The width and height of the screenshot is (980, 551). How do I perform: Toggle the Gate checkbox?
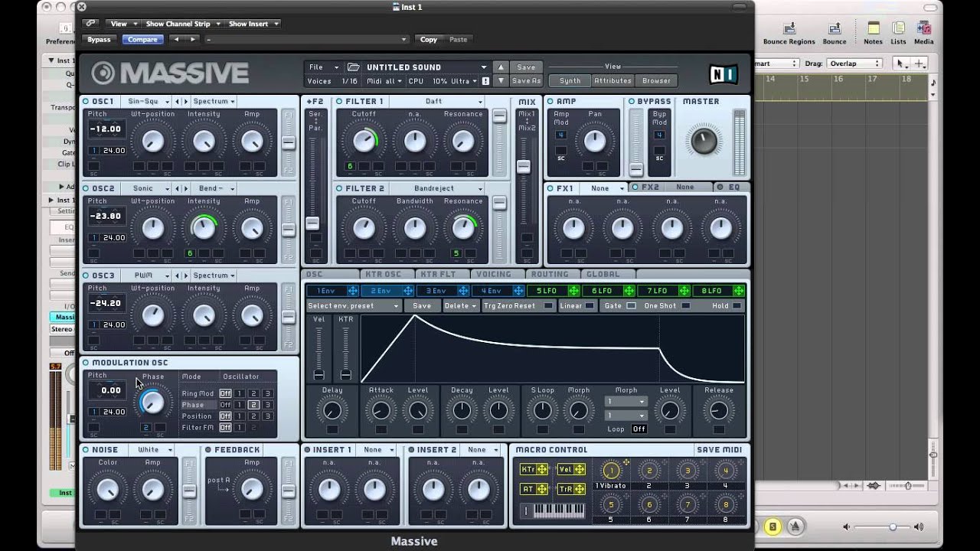pos(631,306)
